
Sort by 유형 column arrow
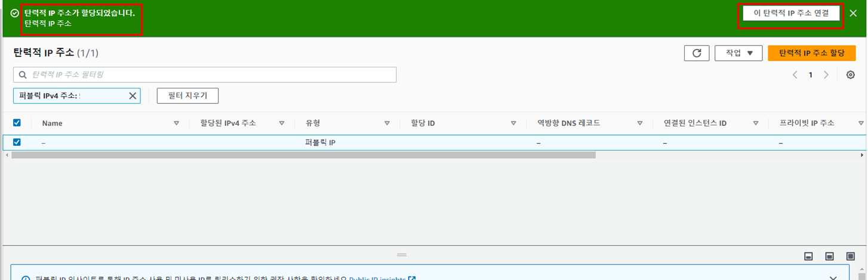click(x=387, y=123)
